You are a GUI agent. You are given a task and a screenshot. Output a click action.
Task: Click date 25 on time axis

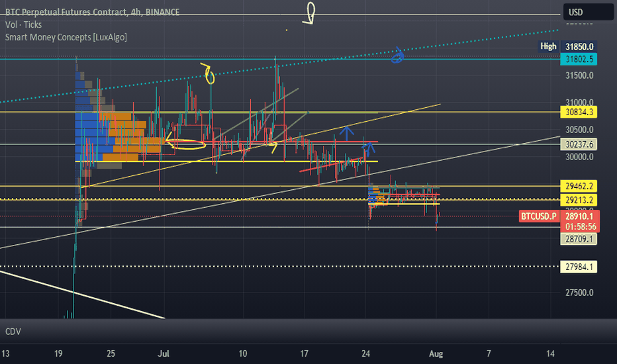coord(111,354)
